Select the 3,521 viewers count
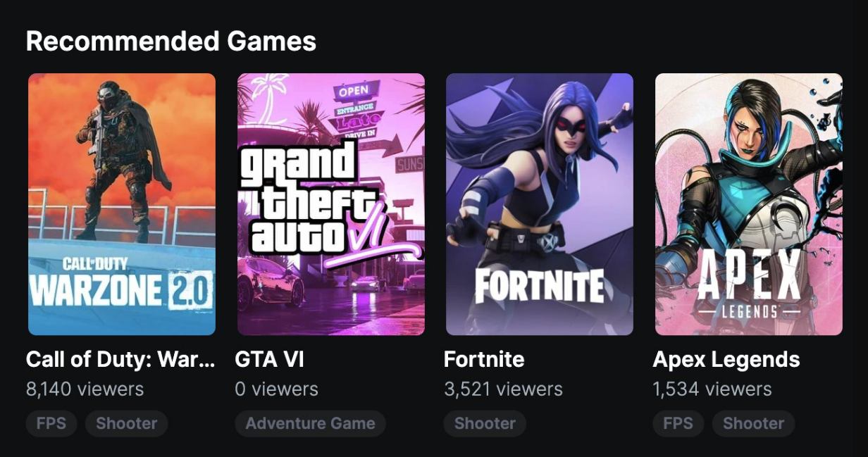868x457 pixels. 503,389
